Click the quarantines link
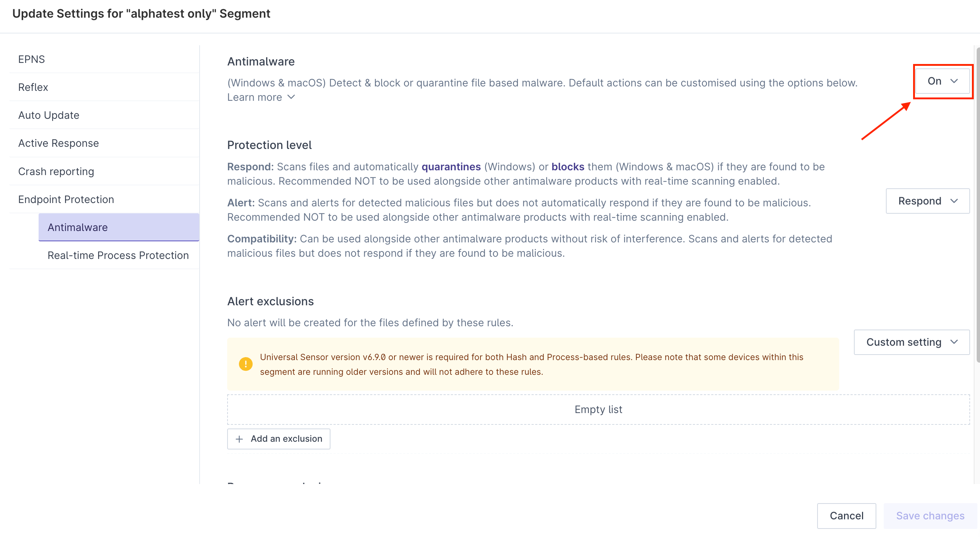 [451, 167]
